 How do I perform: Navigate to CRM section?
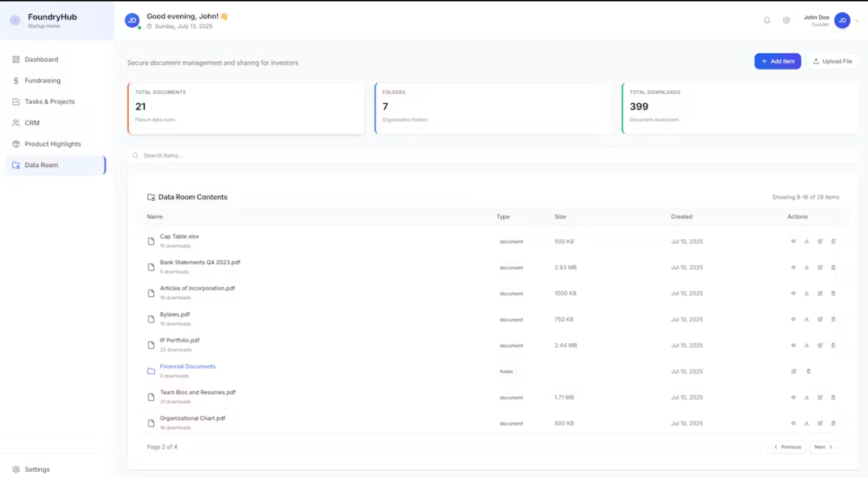tap(32, 123)
